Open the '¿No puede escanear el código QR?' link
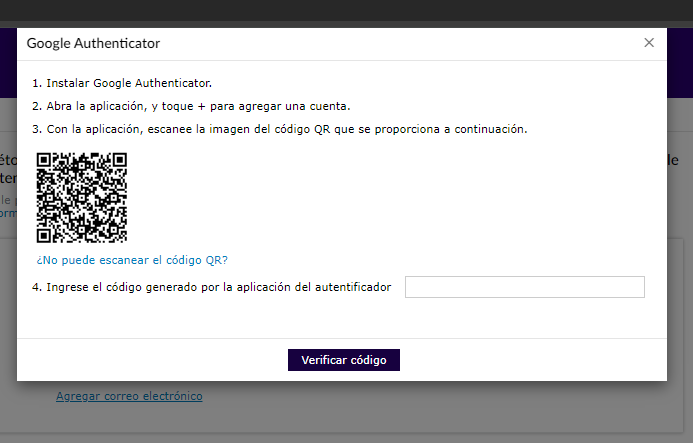Image resolution: width=693 pixels, height=443 pixels. (x=132, y=260)
